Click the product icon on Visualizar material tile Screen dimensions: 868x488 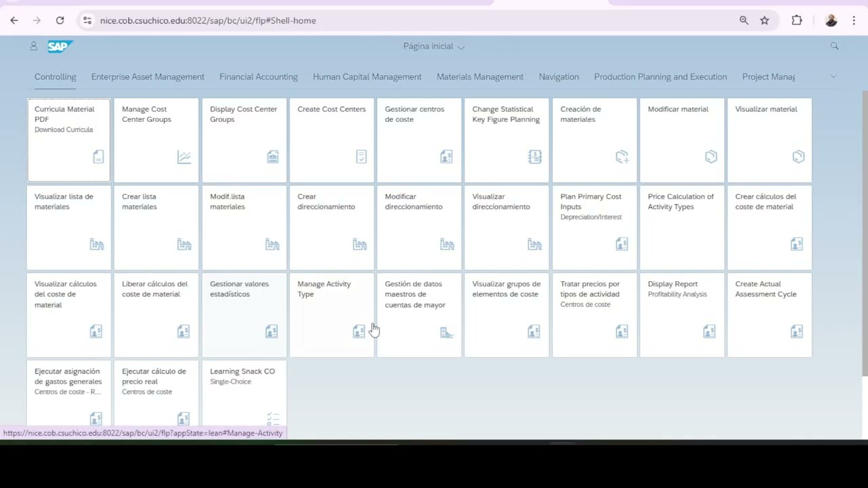tap(798, 157)
